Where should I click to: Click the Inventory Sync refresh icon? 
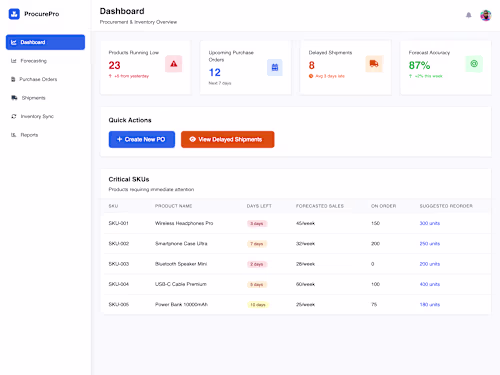point(14,116)
